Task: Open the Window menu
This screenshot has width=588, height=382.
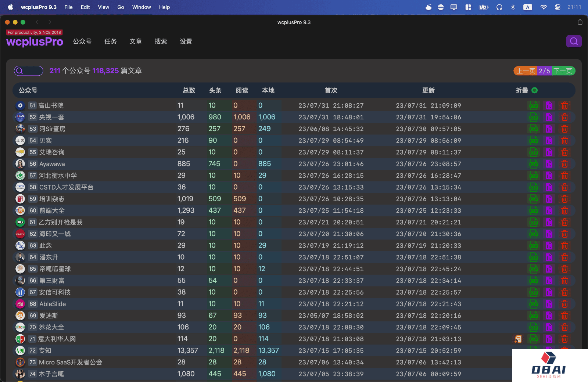Action: tap(141, 7)
